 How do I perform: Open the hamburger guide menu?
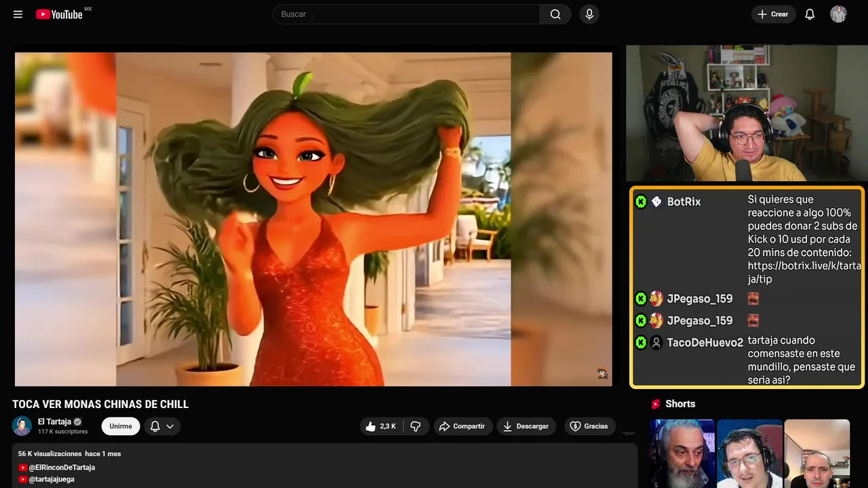[18, 14]
